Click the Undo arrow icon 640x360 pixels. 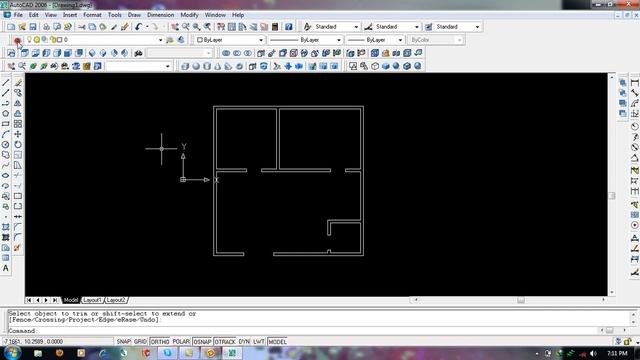tap(138, 27)
